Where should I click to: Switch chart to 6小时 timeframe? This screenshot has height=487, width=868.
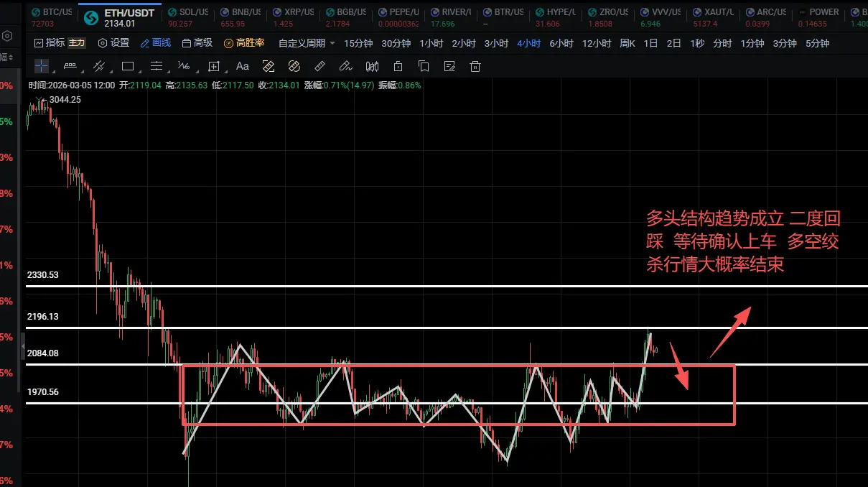561,43
